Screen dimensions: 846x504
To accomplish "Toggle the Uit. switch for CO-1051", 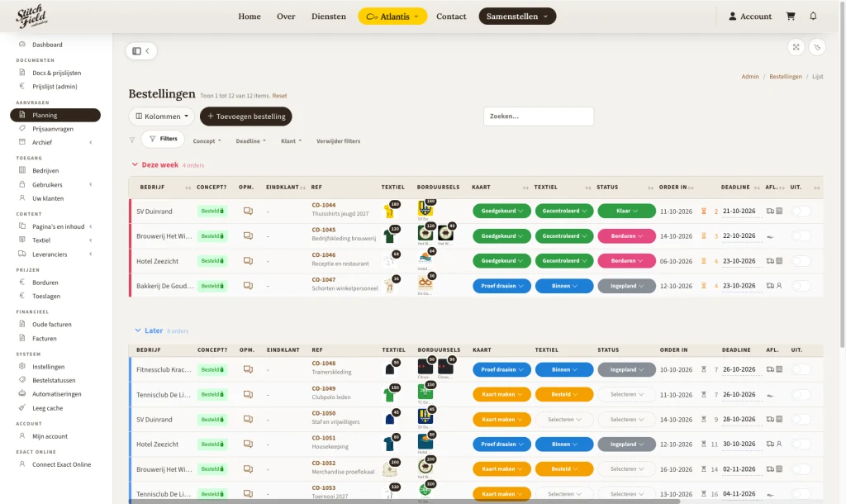I will click(801, 445).
